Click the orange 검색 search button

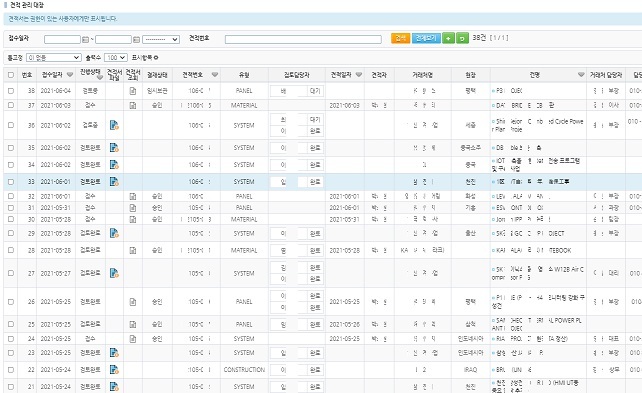point(400,38)
